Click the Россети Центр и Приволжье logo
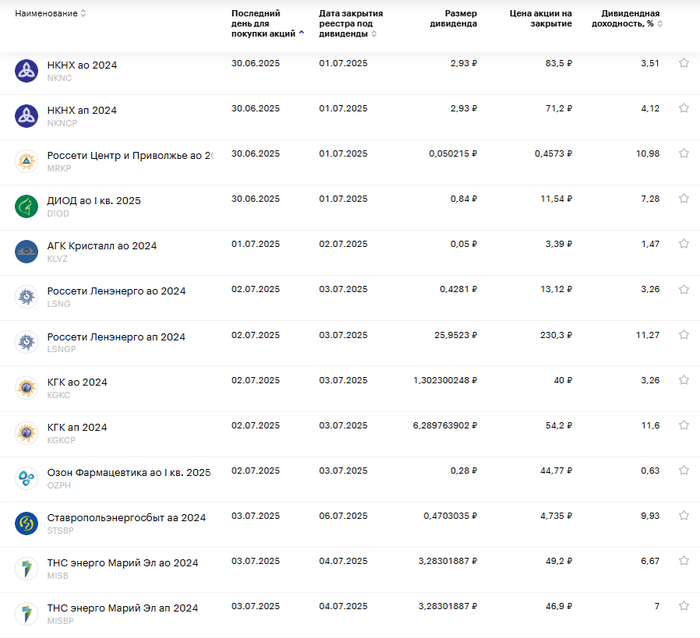 26,161
